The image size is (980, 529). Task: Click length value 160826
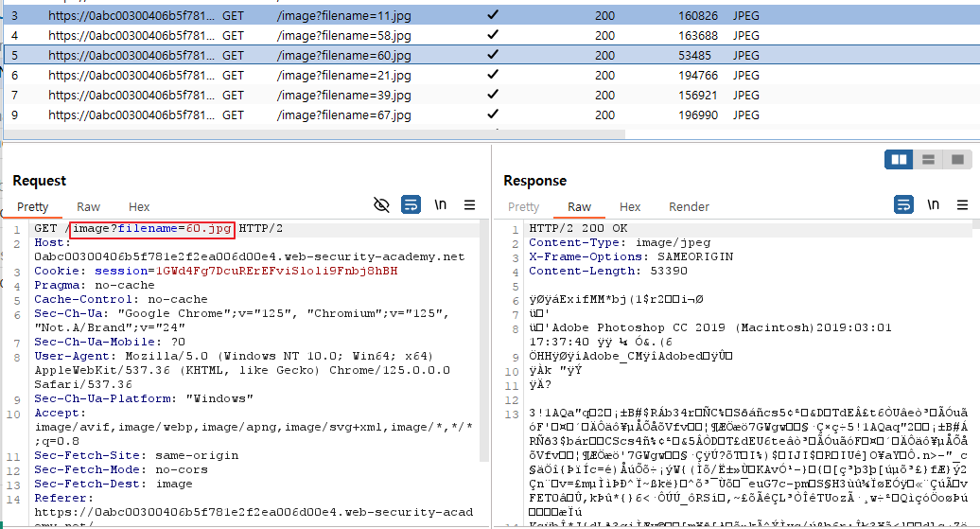(698, 16)
